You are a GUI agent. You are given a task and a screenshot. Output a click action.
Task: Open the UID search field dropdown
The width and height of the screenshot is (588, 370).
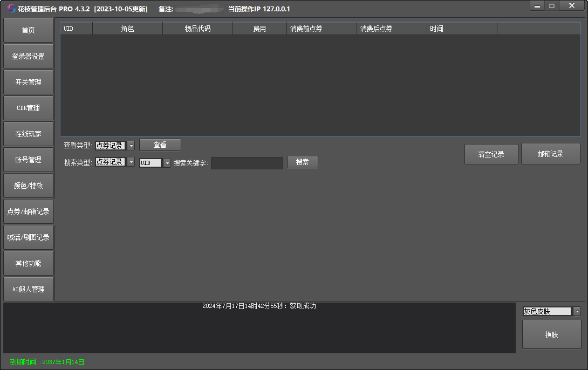coord(167,163)
